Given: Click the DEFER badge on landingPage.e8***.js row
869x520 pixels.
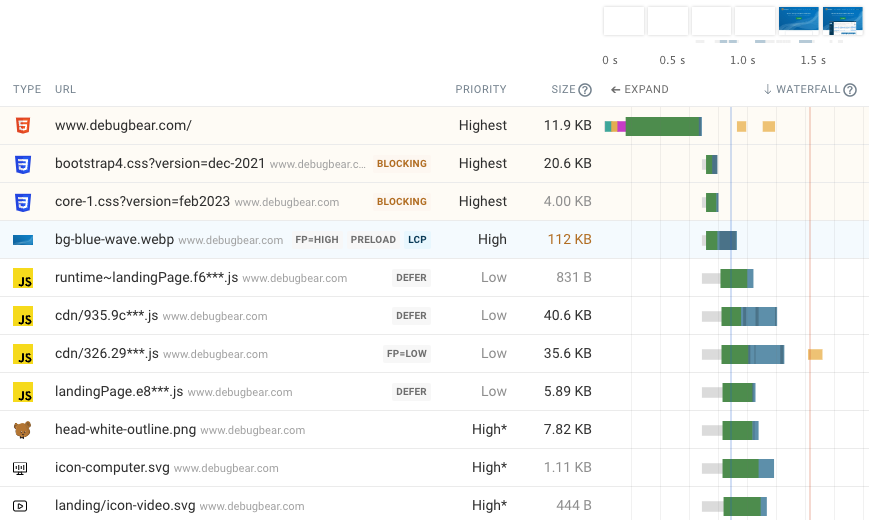Looking at the screenshot, I should (x=411, y=392).
